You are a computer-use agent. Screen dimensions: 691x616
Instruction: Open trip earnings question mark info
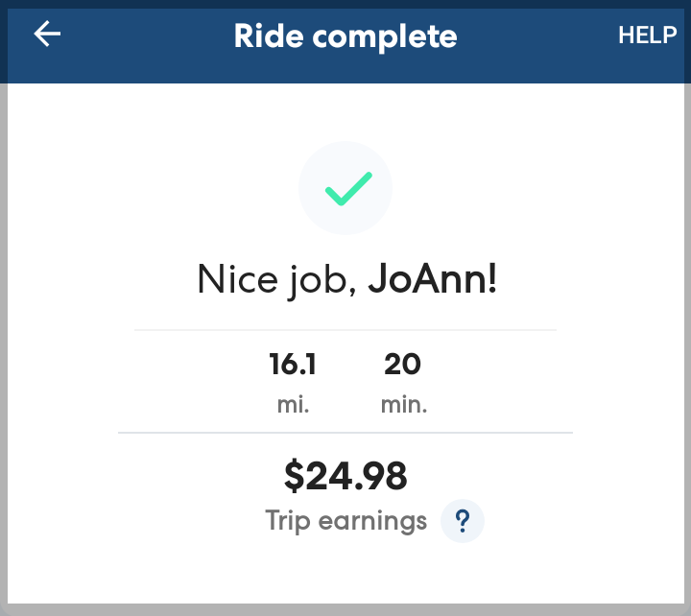[x=463, y=521]
